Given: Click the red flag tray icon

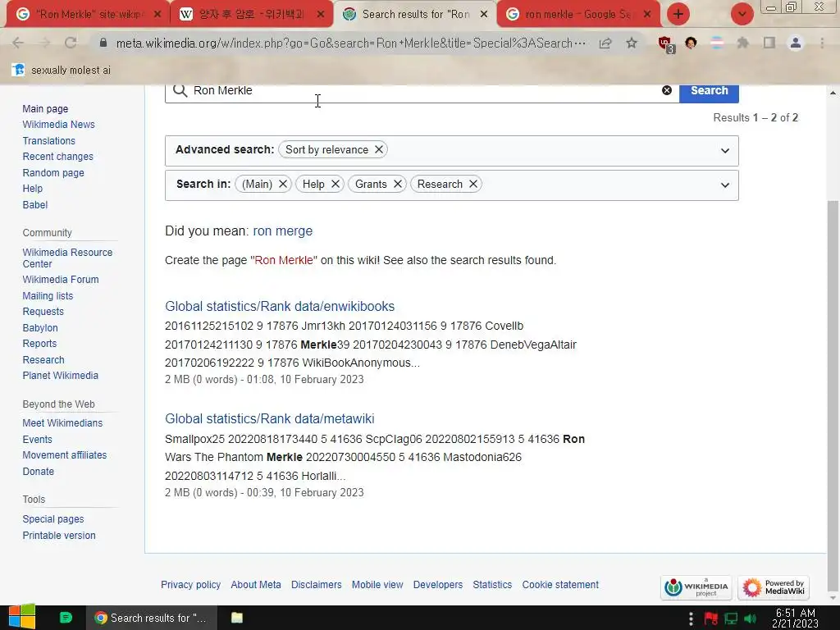Looking at the screenshot, I should pyautogui.click(x=711, y=619).
